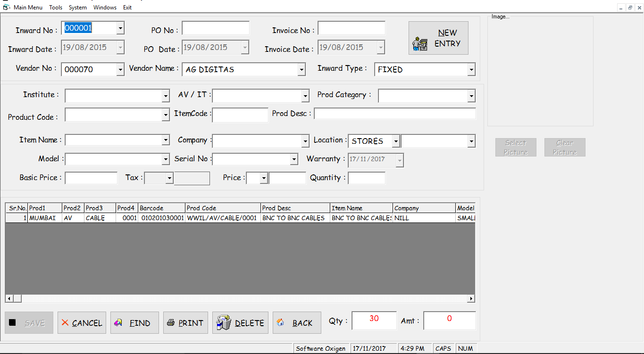Viewport: 644px width, 354px height.
Task: Expand the STORES Location dropdown
Action: coord(396,141)
